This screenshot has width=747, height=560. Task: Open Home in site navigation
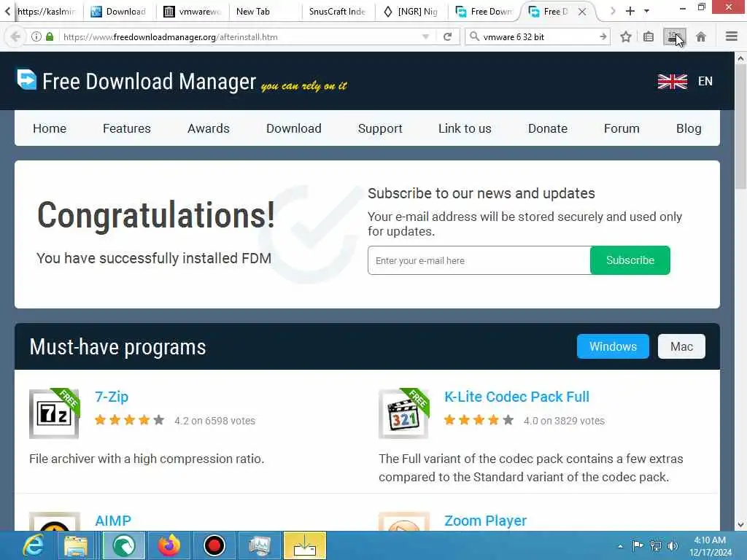pyautogui.click(x=50, y=128)
